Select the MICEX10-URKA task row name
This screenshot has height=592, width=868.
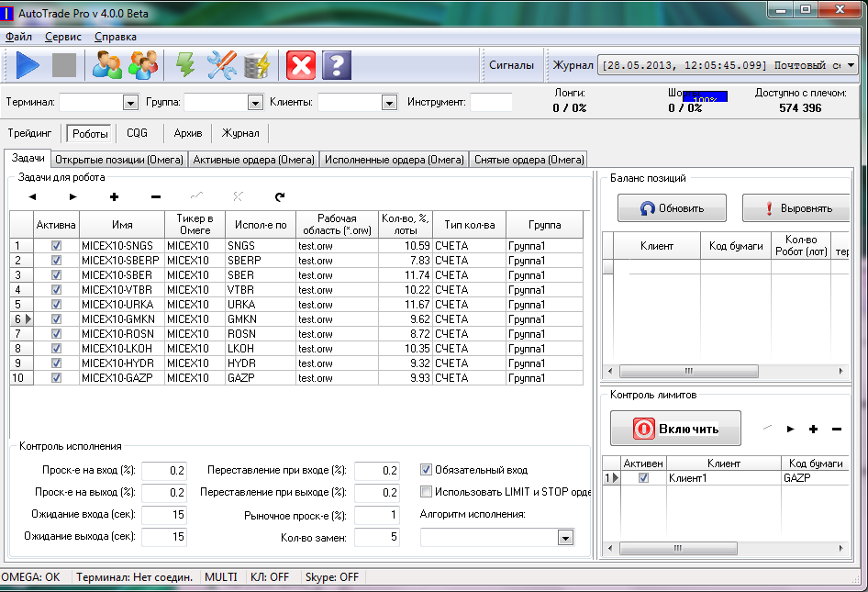point(117,305)
